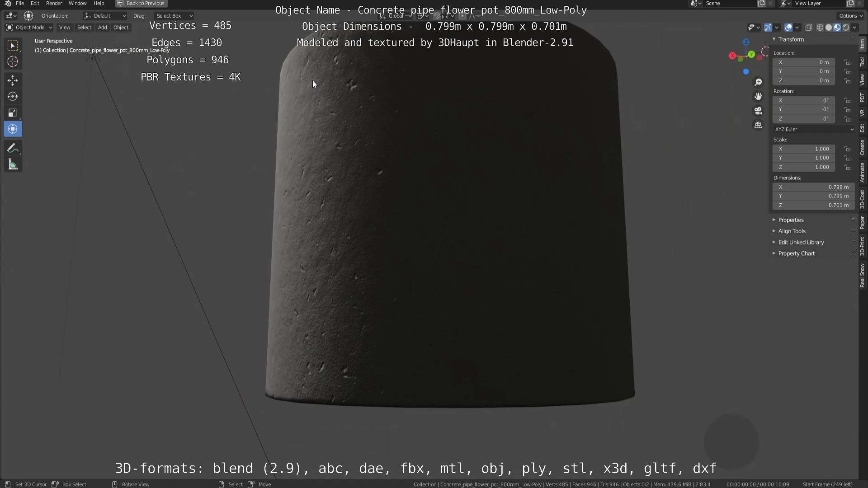Click the pan view hand icon
This screenshot has width=868, height=488.
758,96
